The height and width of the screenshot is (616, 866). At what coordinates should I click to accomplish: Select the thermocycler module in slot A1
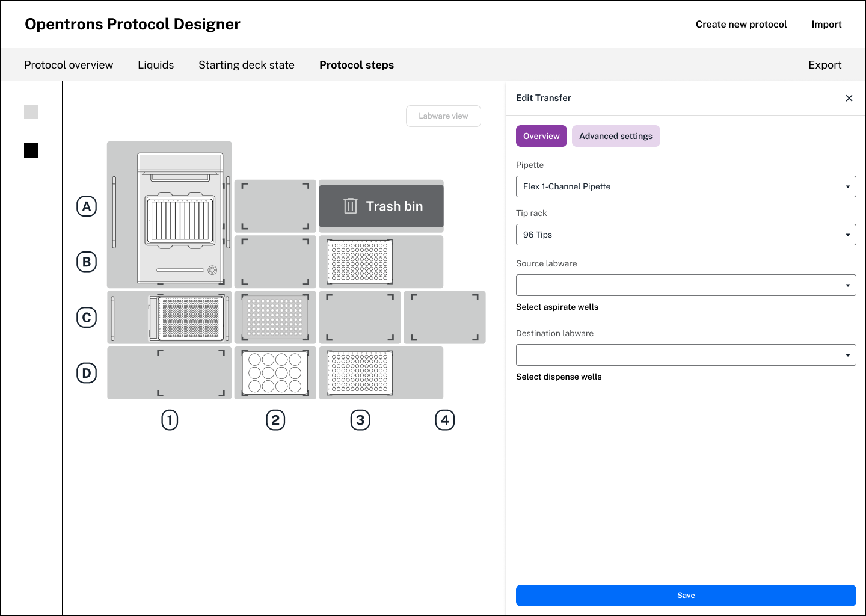[180, 218]
